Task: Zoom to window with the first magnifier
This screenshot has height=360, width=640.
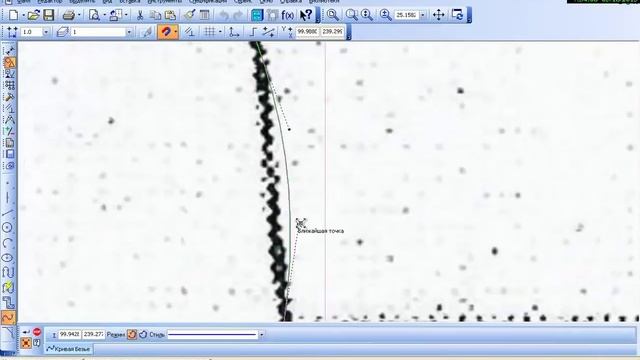Action: click(332, 15)
